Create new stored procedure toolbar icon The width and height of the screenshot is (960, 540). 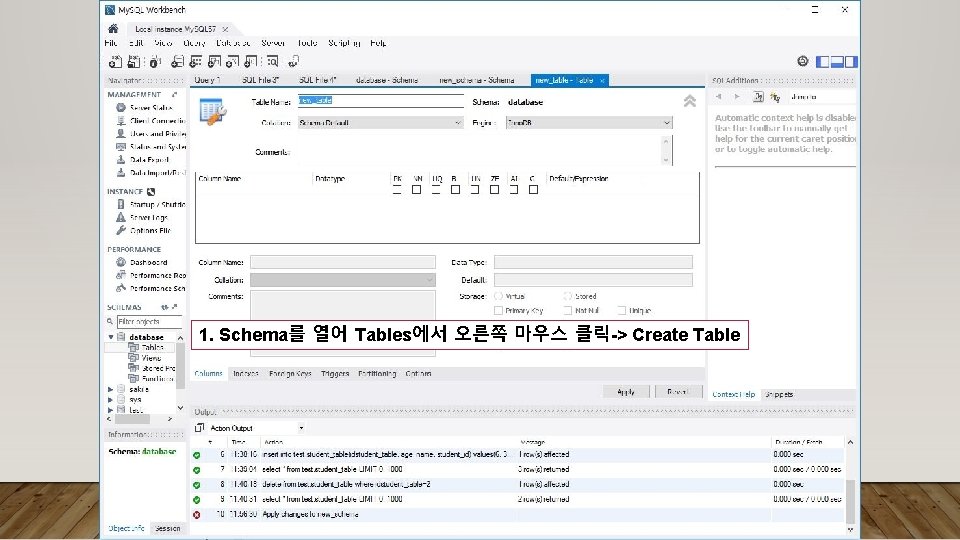pyautogui.click(x=233, y=61)
